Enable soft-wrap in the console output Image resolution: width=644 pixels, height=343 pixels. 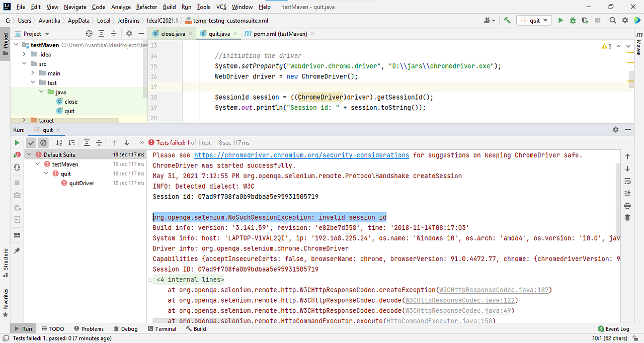(x=627, y=181)
